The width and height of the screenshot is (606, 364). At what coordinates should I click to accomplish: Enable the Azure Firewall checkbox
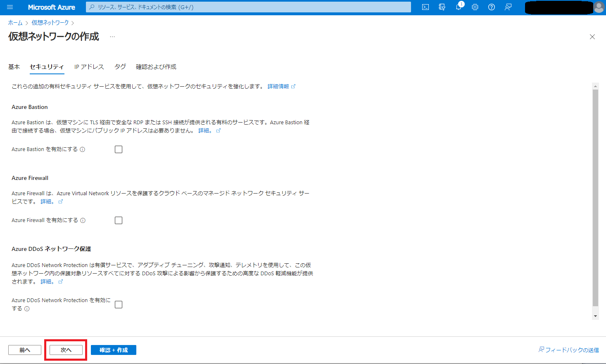(x=119, y=220)
